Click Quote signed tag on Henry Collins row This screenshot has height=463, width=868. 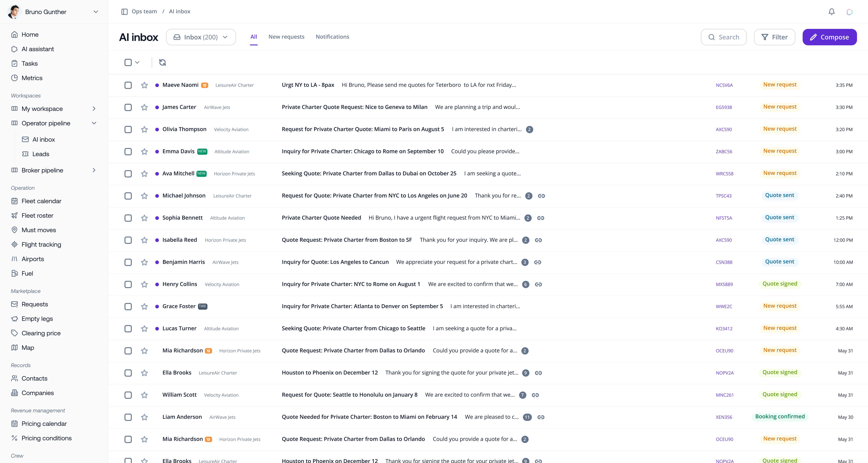[780, 284]
